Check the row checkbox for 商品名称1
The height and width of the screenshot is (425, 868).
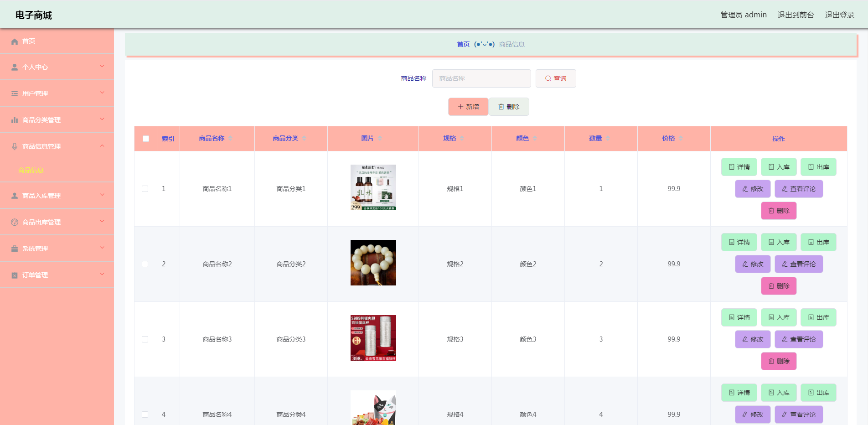point(145,189)
